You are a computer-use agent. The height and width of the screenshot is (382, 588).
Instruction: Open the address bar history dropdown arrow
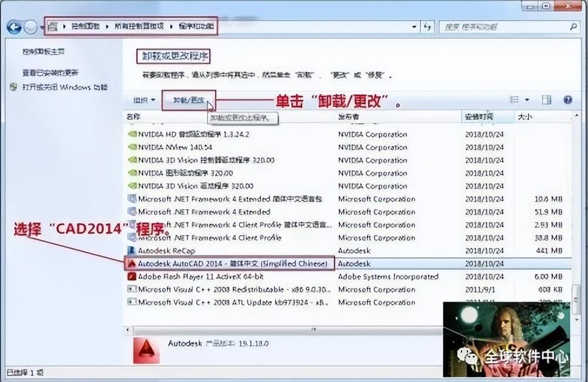[414, 26]
